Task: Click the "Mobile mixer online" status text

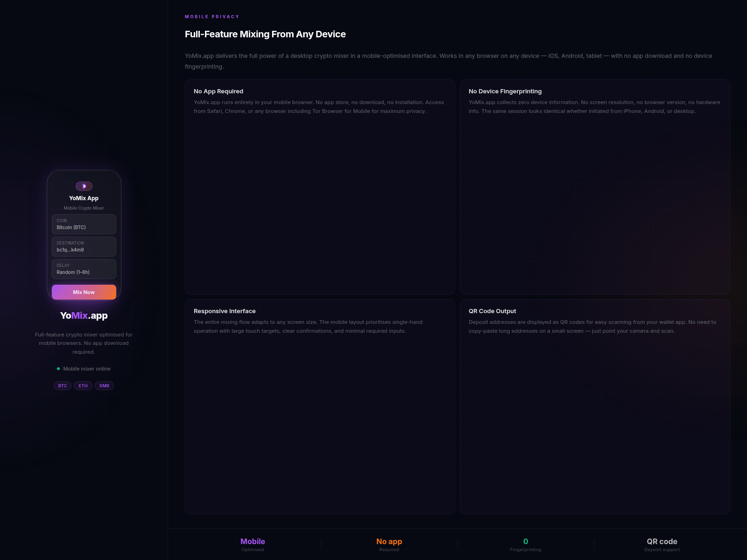Action: point(87,369)
